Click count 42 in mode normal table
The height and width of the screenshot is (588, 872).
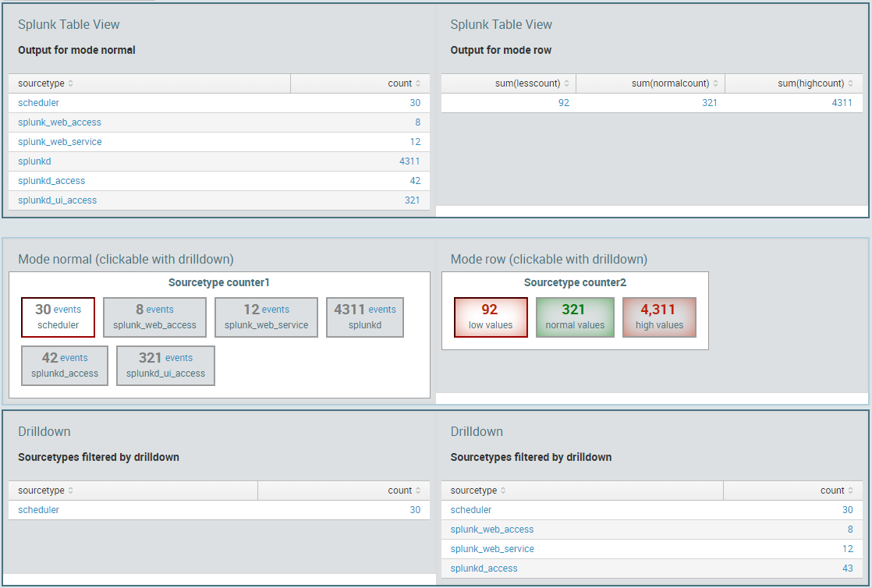pos(415,181)
